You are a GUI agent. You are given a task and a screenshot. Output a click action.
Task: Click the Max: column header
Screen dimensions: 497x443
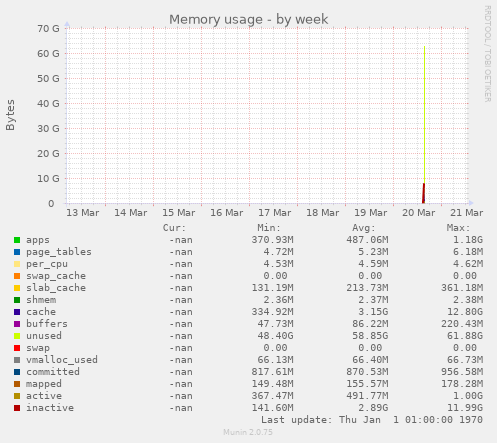coord(458,228)
